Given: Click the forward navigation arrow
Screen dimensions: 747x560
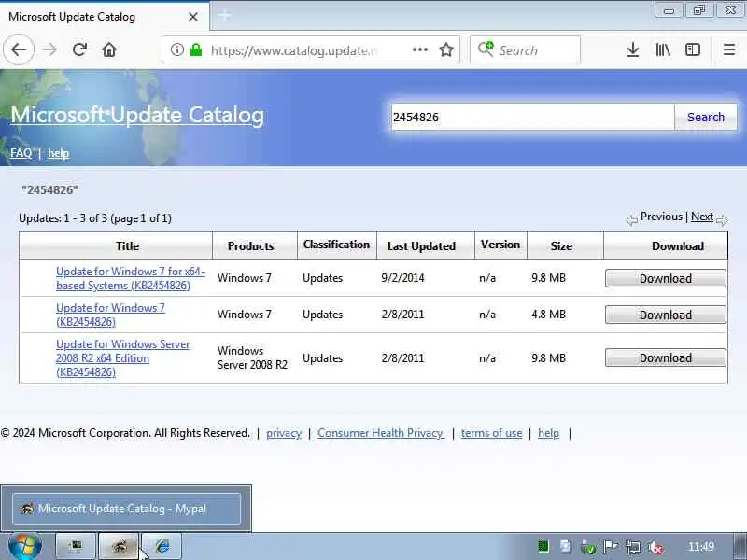Looking at the screenshot, I should (49, 49).
